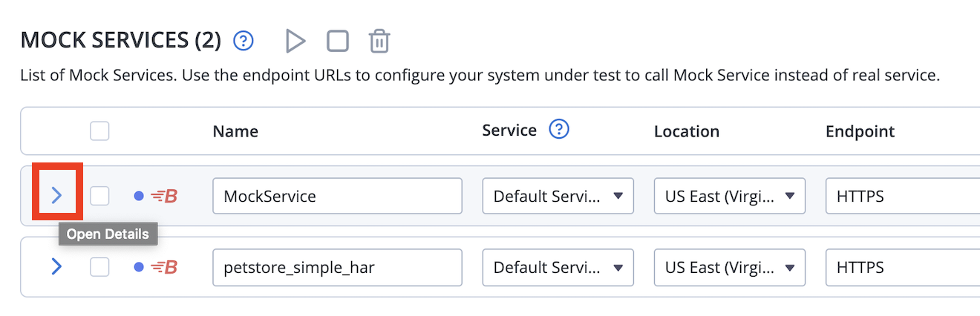Open Service dropdown for MockService row
Image resolution: width=980 pixels, height=316 pixels.
point(558,197)
